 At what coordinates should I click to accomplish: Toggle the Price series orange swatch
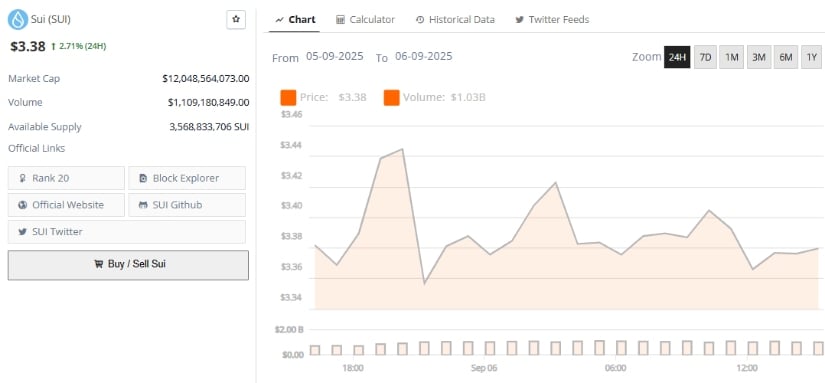(288, 97)
